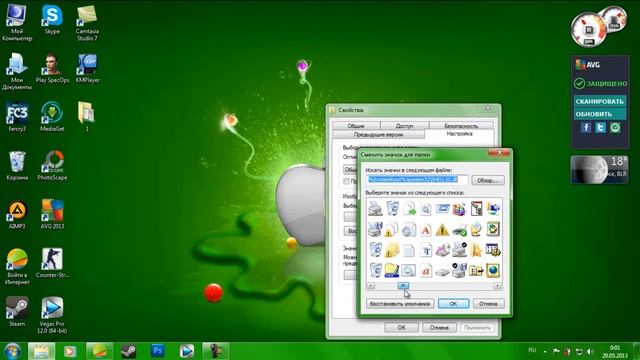Viewport: 640px width, 360px height.
Task: Open the Предыдущие версии tab
Action: pos(378,134)
